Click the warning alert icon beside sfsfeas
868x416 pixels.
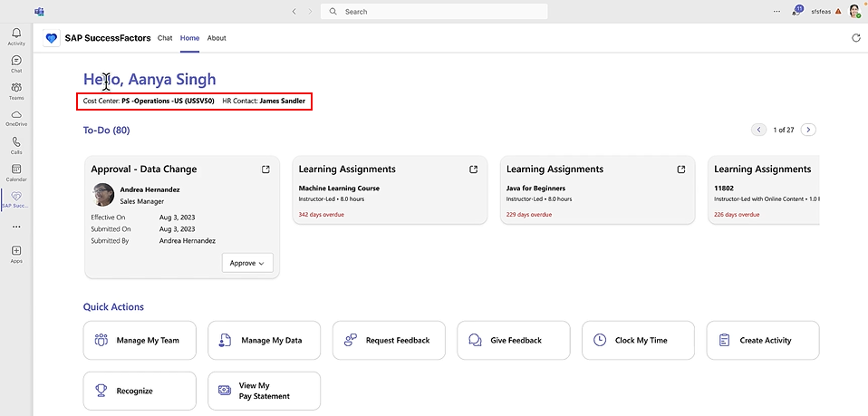[839, 11]
